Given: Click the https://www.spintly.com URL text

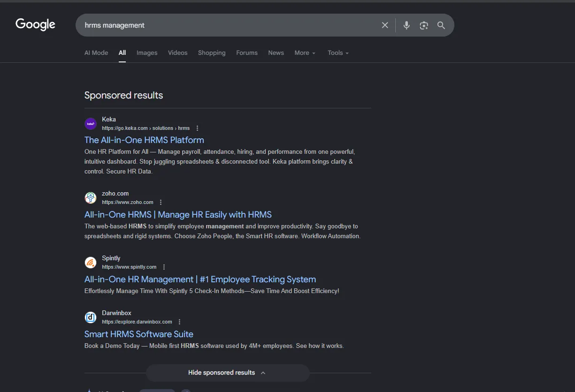Looking at the screenshot, I should pos(129,267).
